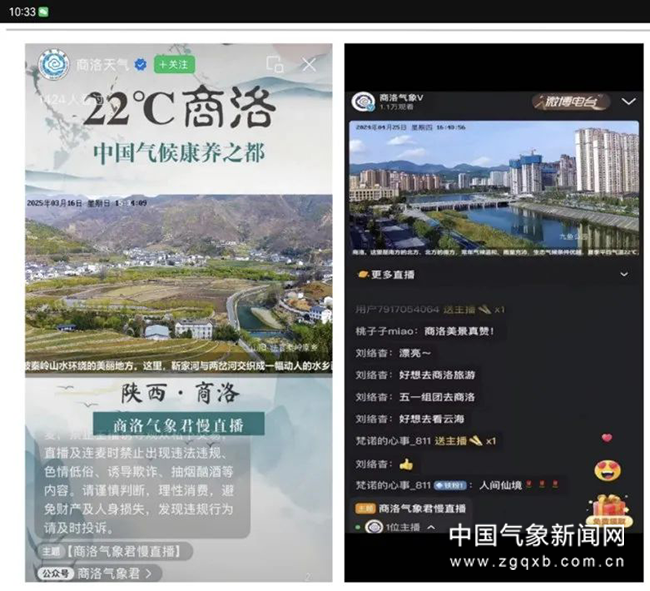Tap the small pink heart icon
This screenshot has height=591, width=650.
click(607, 438)
